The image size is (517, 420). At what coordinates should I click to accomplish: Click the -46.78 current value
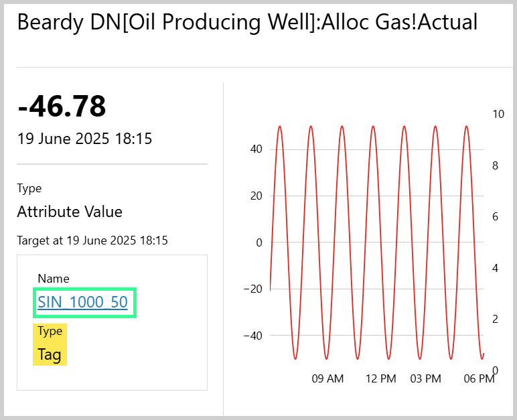click(x=62, y=107)
